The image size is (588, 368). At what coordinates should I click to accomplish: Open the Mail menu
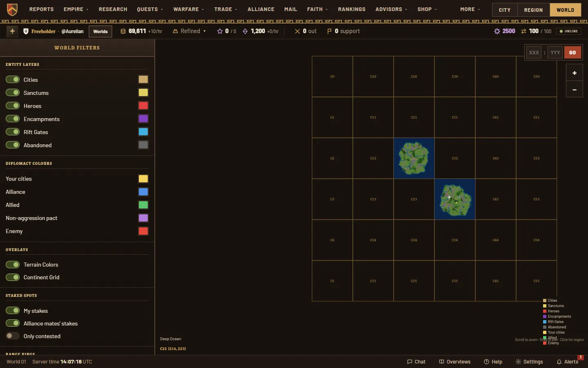click(x=291, y=9)
